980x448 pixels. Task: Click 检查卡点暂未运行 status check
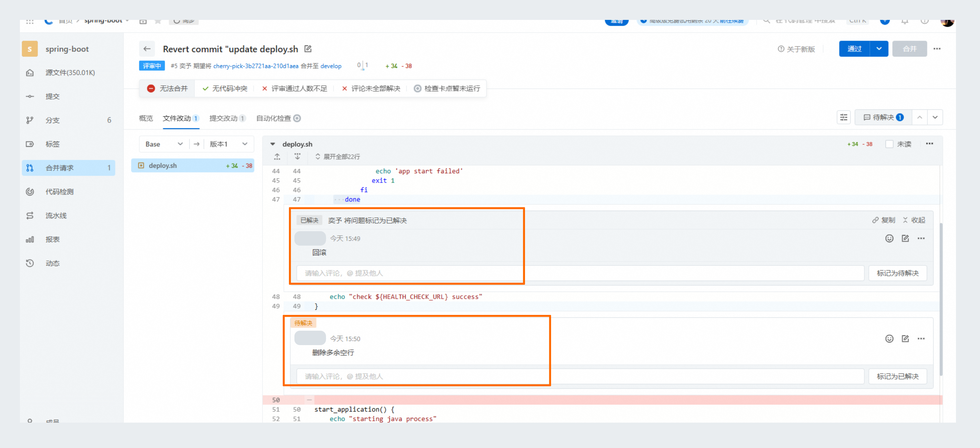(447, 88)
